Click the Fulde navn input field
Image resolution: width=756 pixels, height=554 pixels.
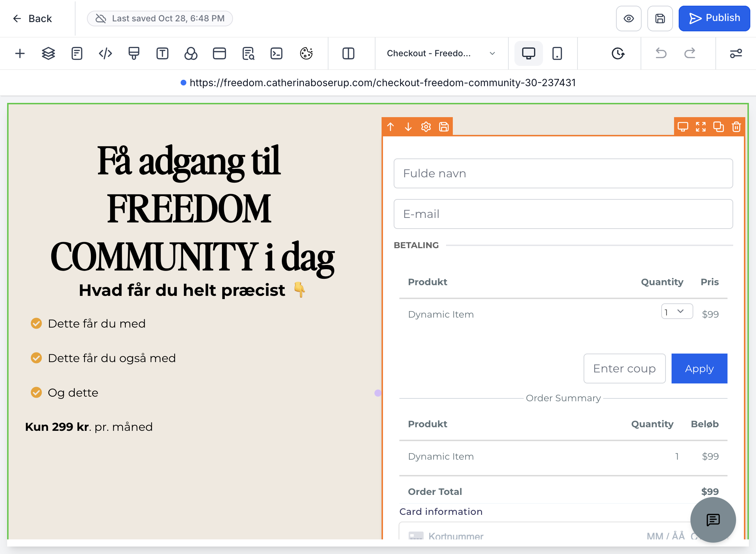[563, 173]
